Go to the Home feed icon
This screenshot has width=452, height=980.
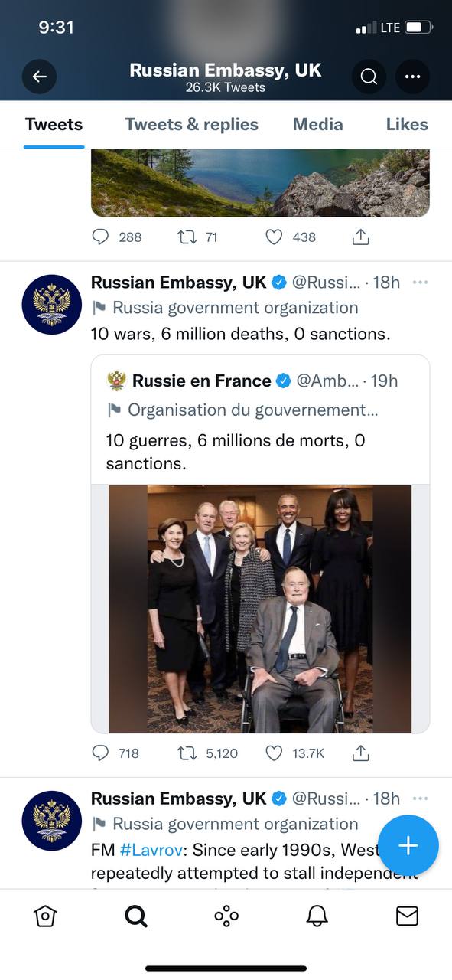click(46, 916)
